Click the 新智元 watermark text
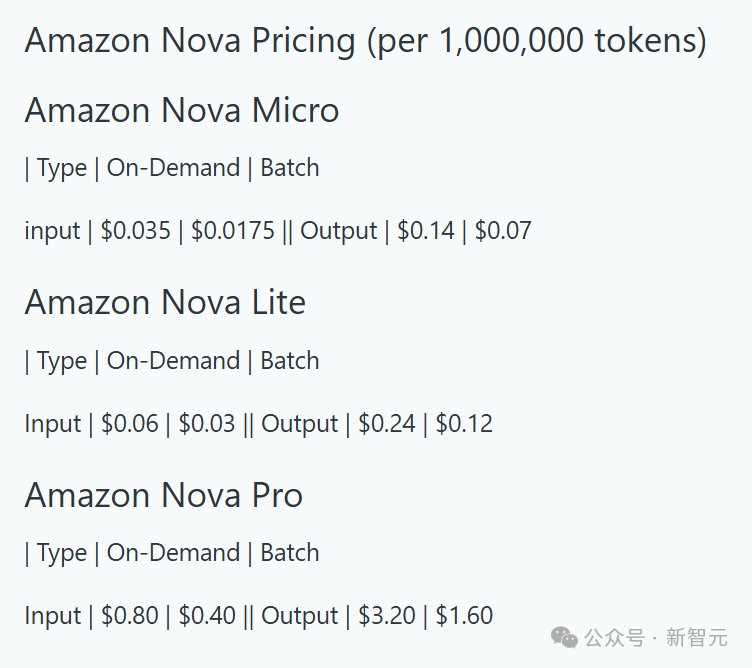 pyautogui.click(x=696, y=637)
